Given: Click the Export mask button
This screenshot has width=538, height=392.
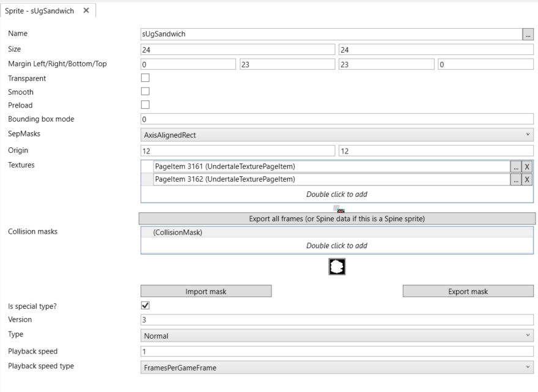Looking at the screenshot, I should 468,292.
